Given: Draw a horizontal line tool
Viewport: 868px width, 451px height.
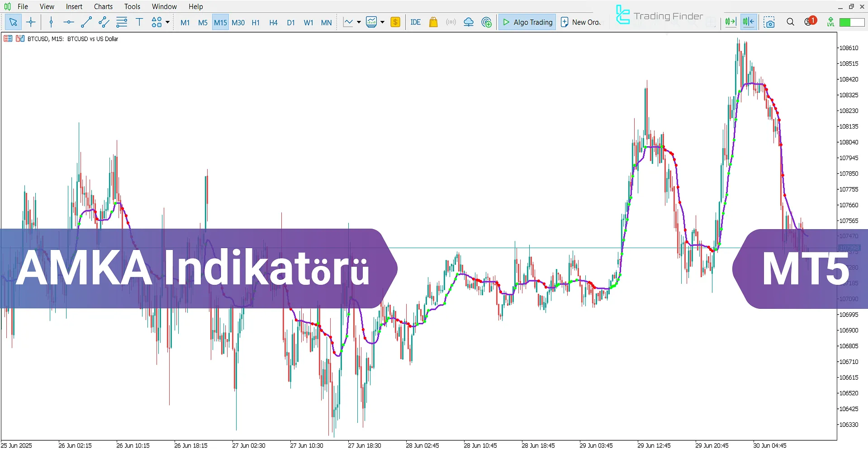Looking at the screenshot, I should [68, 22].
